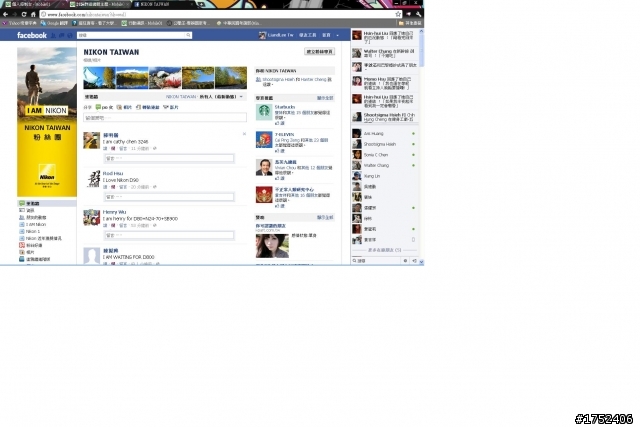Click the I AM NIKON profile picture

[47, 122]
